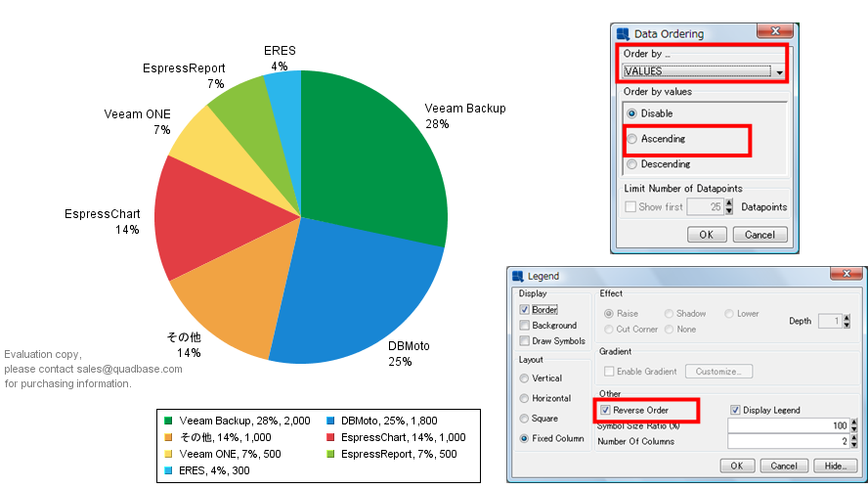Select the Raise effect radio button
Image resolution: width=868 pixels, height=489 pixels.
[609, 314]
